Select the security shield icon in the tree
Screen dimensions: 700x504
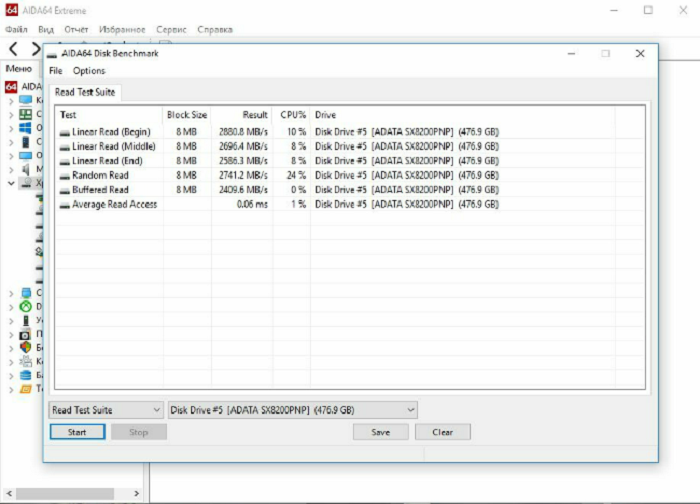(26, 347)
